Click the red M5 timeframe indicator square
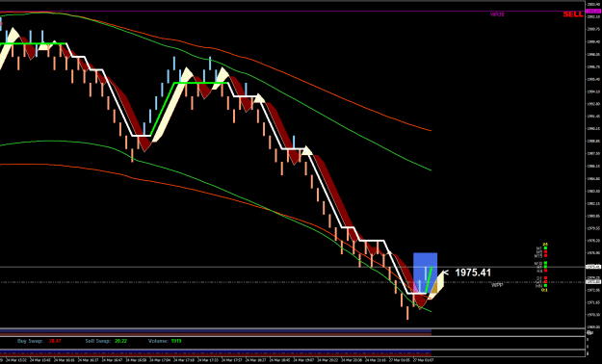Viewport: 602px width, 364px height. (x=545, y=252)
